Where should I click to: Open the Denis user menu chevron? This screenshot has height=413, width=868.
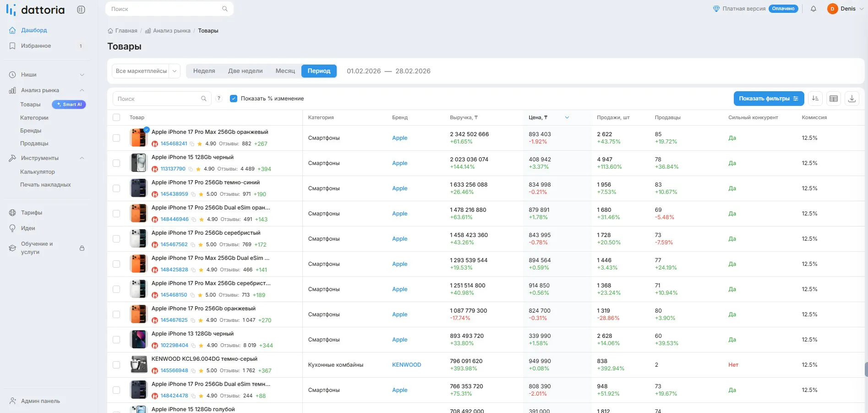[x=862, y=9]
